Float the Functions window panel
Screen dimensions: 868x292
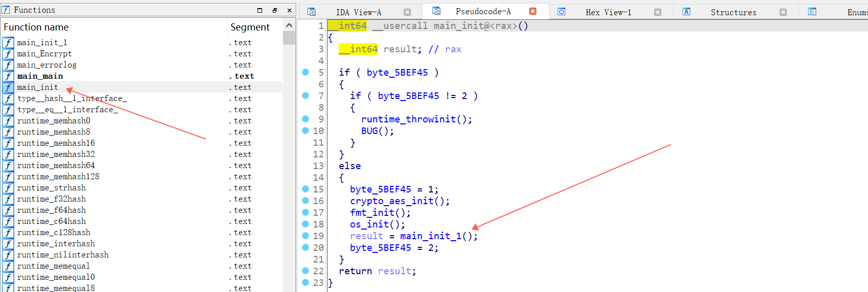[x=275, y=10]
